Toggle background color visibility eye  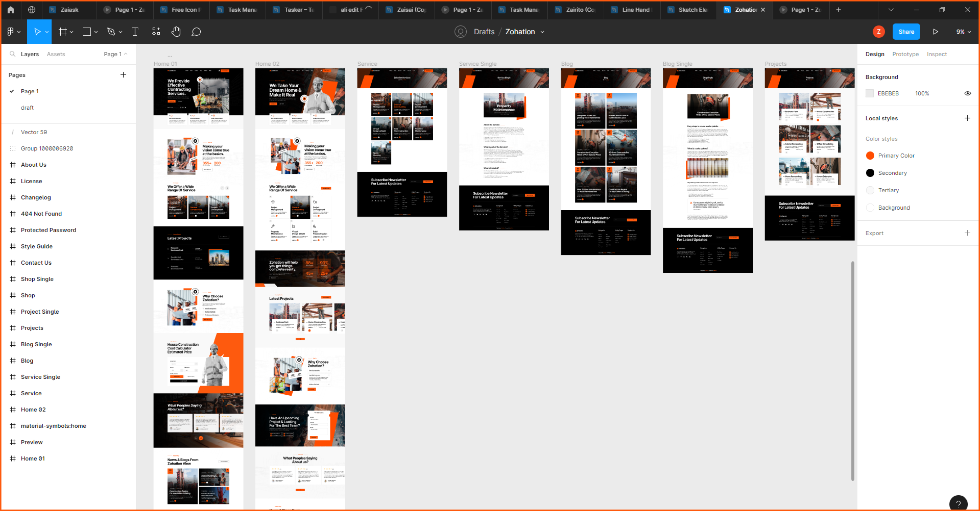[x=967, y=94]
